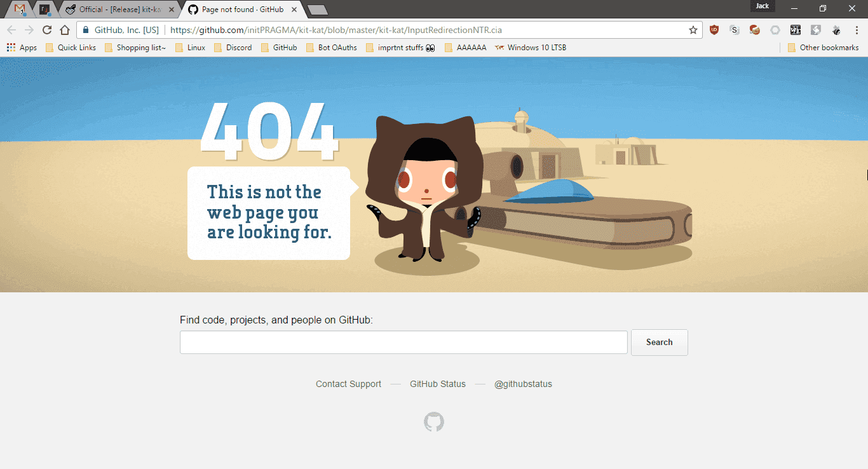The image size is (868, 469).
Task: Go back to the previous page
Action: tap(11, 30)
